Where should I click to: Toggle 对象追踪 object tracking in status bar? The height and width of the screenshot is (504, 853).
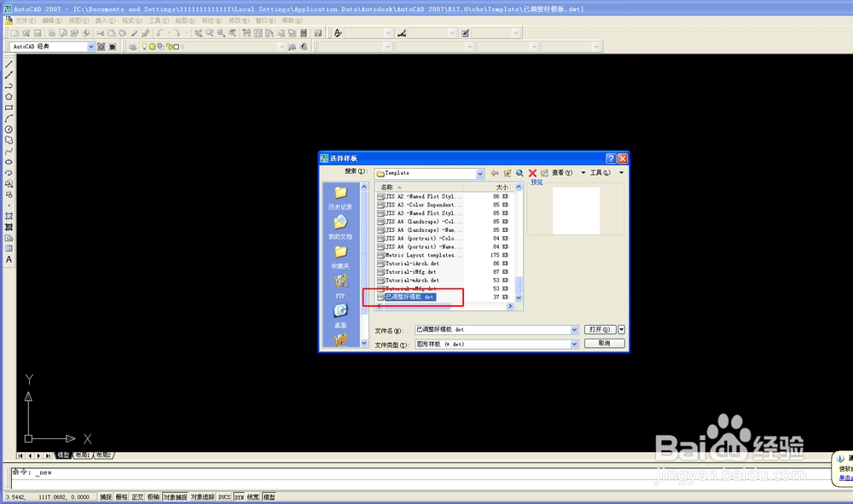[202, 497]
